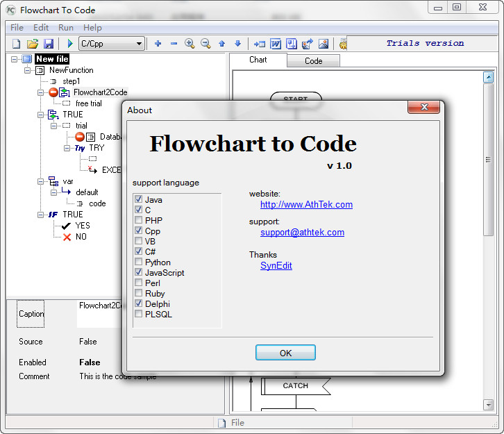Open the C/Cpp language dropdown
Image resolution: width=504 pixels, height=434 pixels.
tap(112, 43)
